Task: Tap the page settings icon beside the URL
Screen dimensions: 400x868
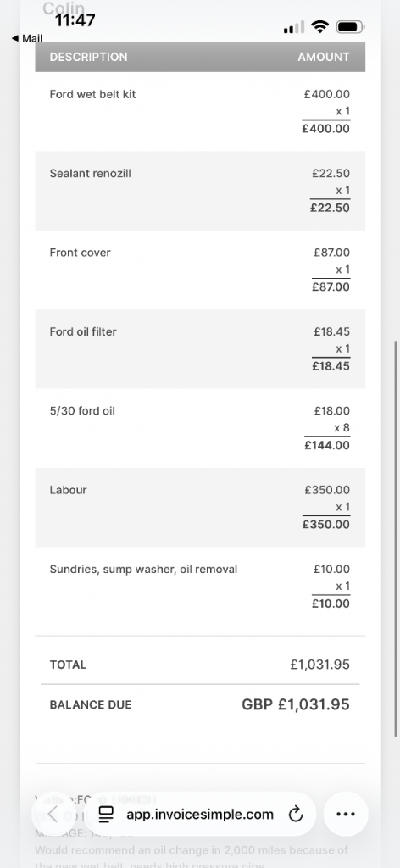Action: tap(106, 815)
